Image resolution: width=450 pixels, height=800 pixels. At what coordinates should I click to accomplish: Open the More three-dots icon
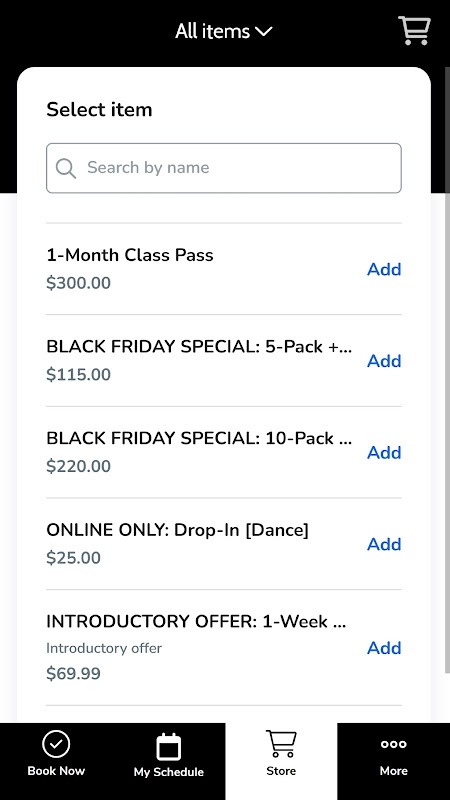coord(393,744)
